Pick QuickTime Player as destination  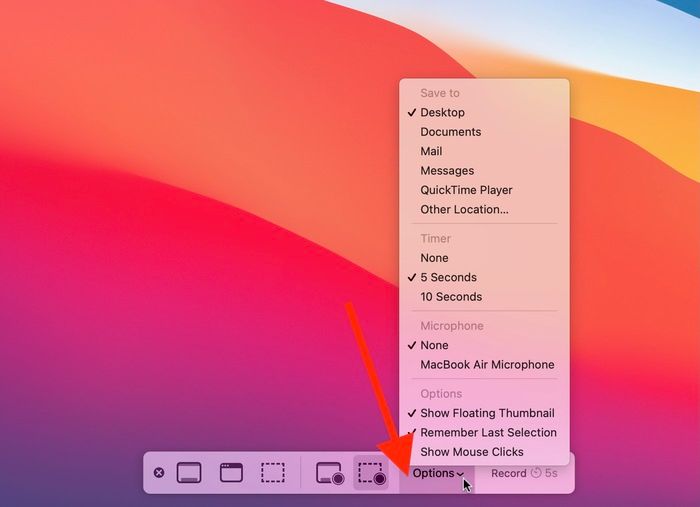tap(466, 190)
